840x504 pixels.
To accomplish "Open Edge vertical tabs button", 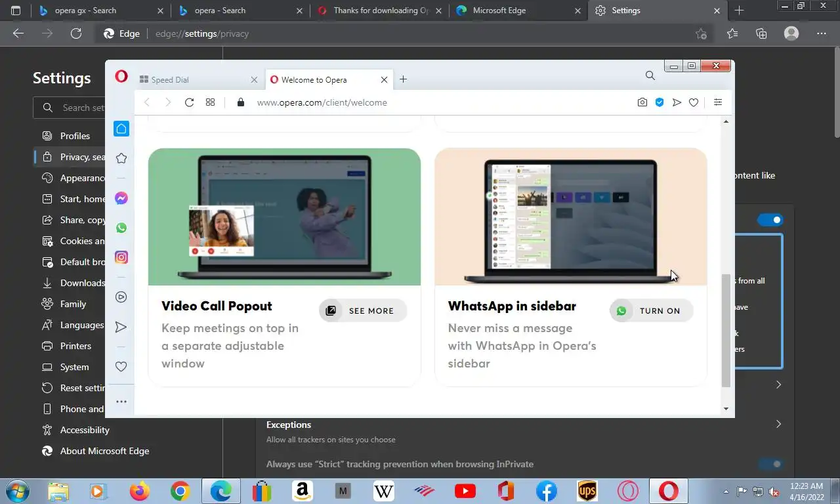I will (16, 10).
